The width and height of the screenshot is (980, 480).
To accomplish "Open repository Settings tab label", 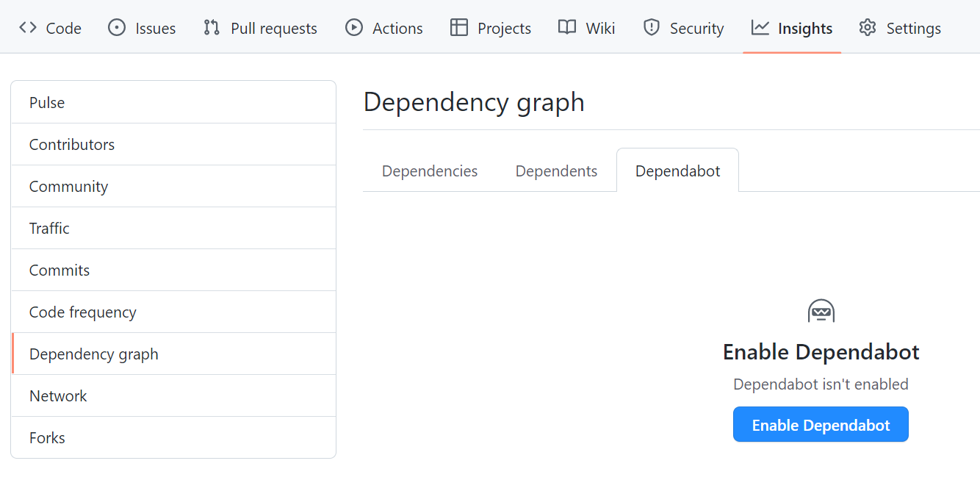I will click(914, 29).
